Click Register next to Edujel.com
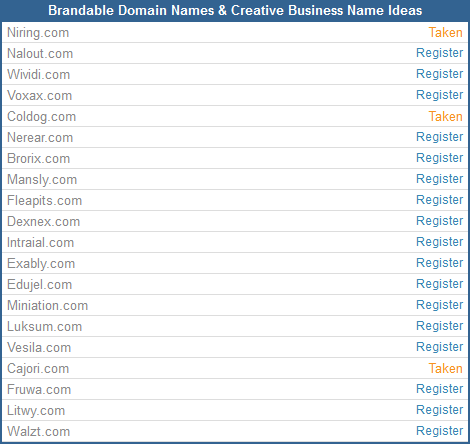This screenshot has height=444, width=470. click(x=440, y=284)
